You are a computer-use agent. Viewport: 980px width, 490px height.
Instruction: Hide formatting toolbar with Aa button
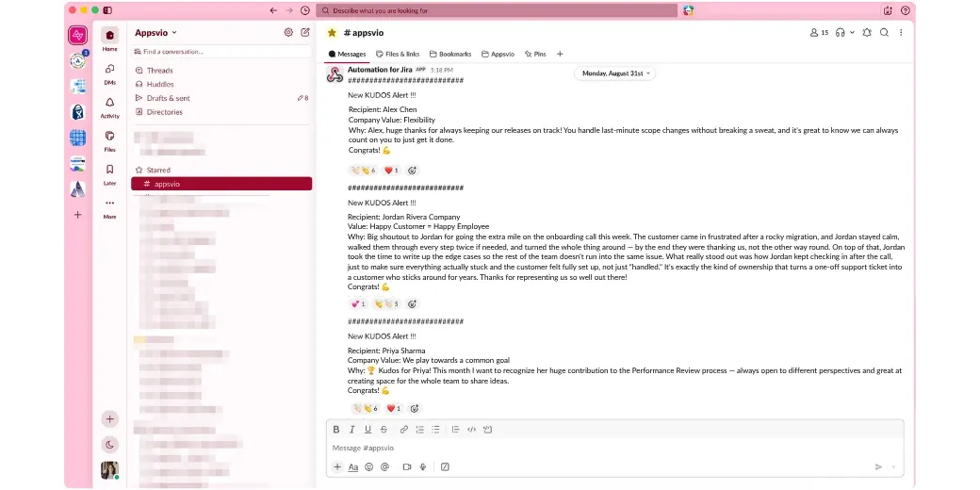(x=353, y=466)
